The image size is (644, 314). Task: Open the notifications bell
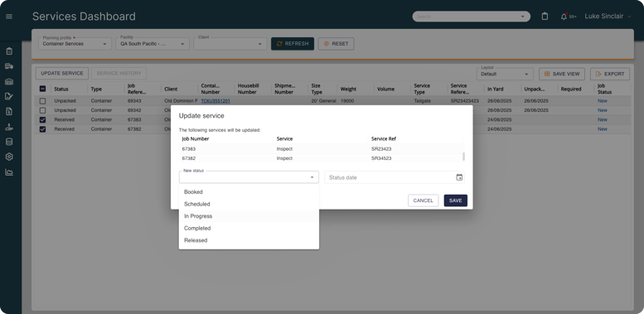pyautogui.click(x=564, y=17)
